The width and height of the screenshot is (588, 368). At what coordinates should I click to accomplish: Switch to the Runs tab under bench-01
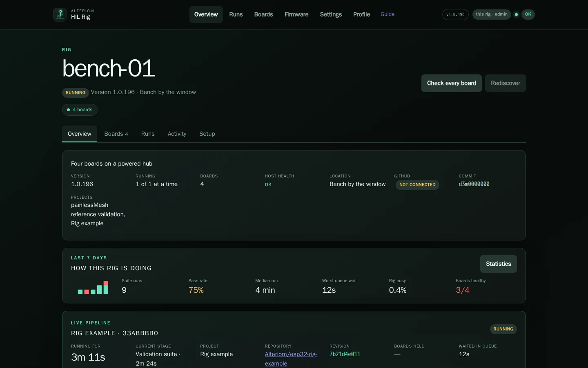click(148, 134)
